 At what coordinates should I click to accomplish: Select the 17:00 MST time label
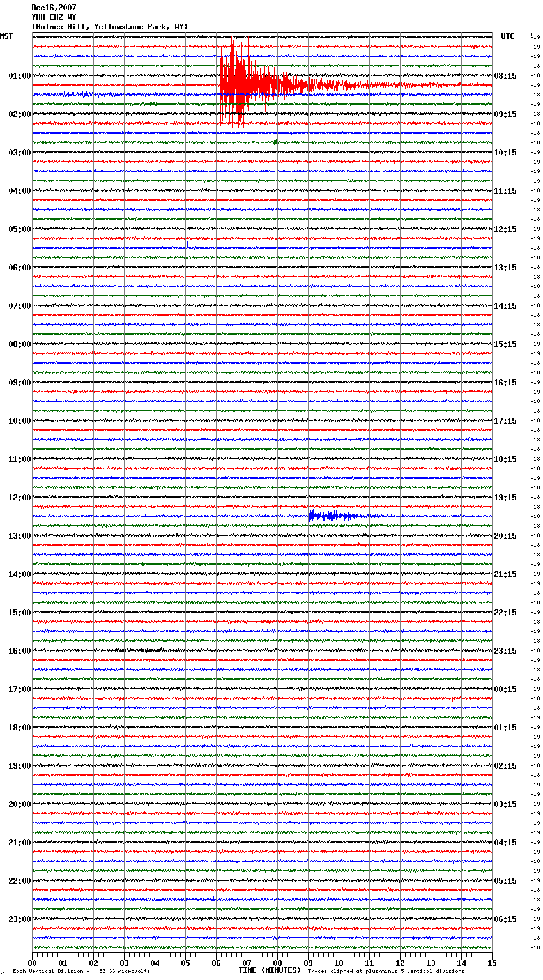point(19,689)
